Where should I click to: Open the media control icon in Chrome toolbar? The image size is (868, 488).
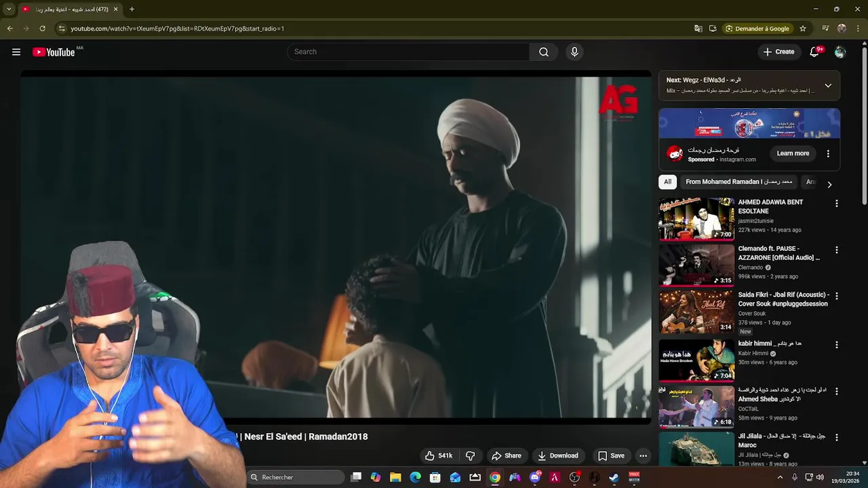pos(825,28)
